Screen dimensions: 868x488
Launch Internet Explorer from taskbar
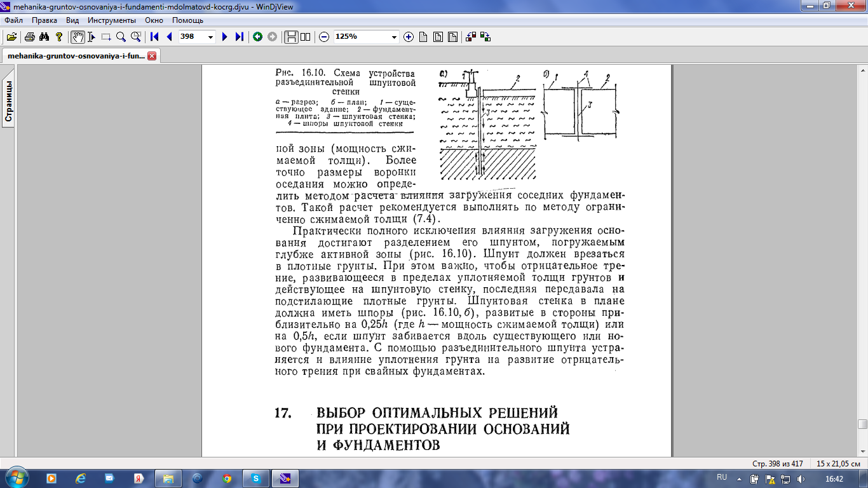coord(81,478)
